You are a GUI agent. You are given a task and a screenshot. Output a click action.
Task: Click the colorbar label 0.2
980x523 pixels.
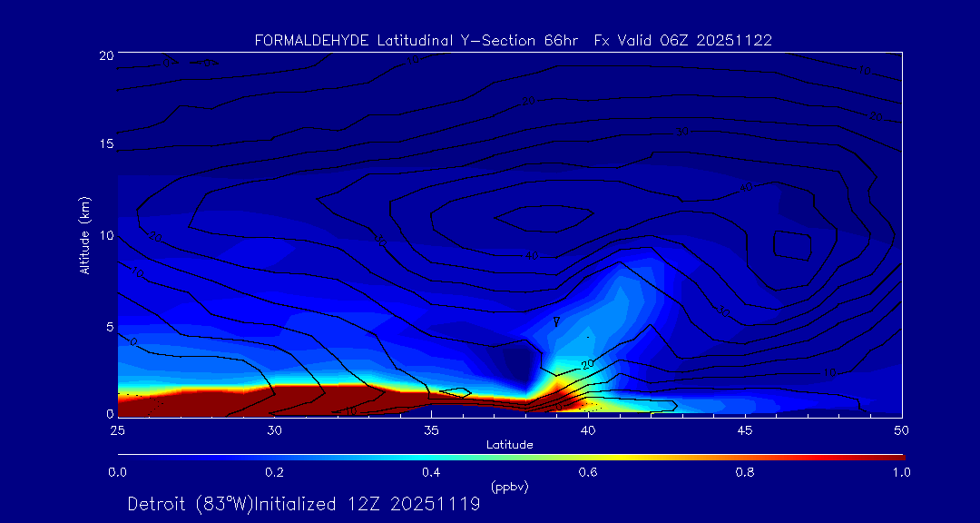pyautogui.click(x=274, y=472)
